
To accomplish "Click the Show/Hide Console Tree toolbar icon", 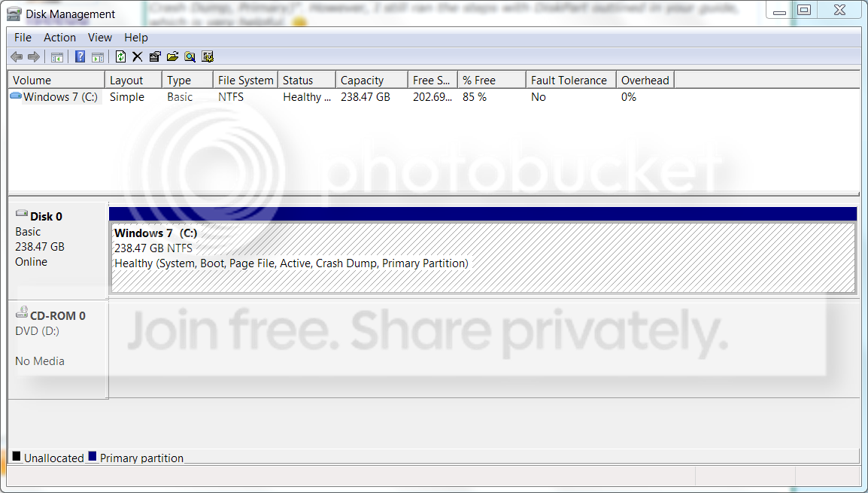I will click(x=56, y=56).
